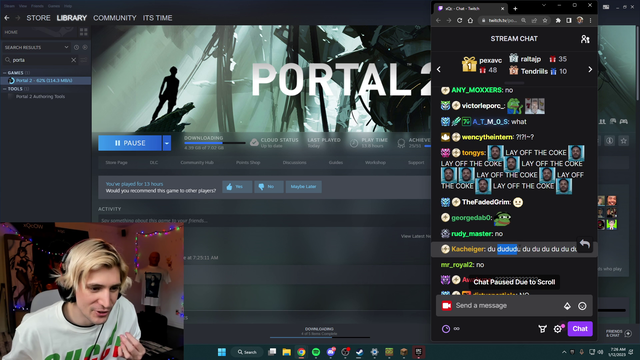The image size is (640, 360).
Task: Open Chrome extensions puzzle icon
Action: pyautogui.click(x=558, y=20)
